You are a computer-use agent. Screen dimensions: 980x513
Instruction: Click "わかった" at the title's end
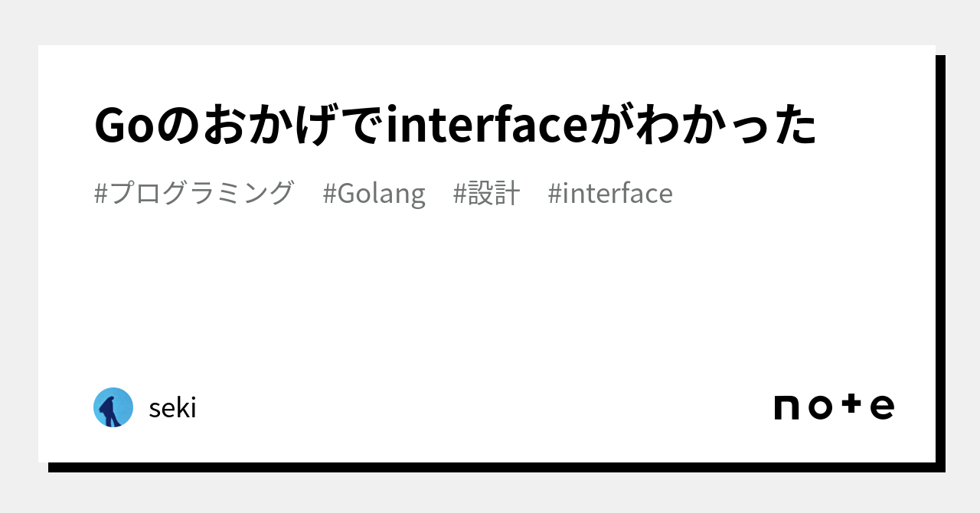726,126
